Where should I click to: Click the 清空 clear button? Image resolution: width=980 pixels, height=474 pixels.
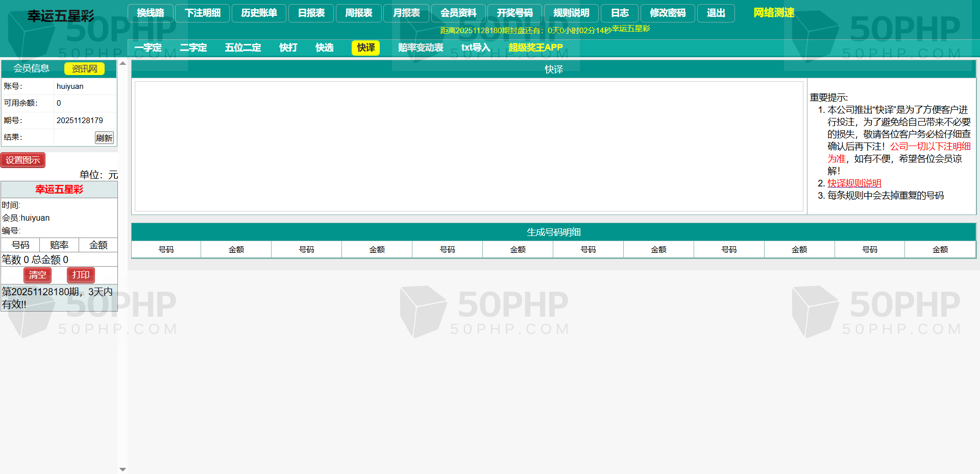pyautogui.click(x=37, y=275)
